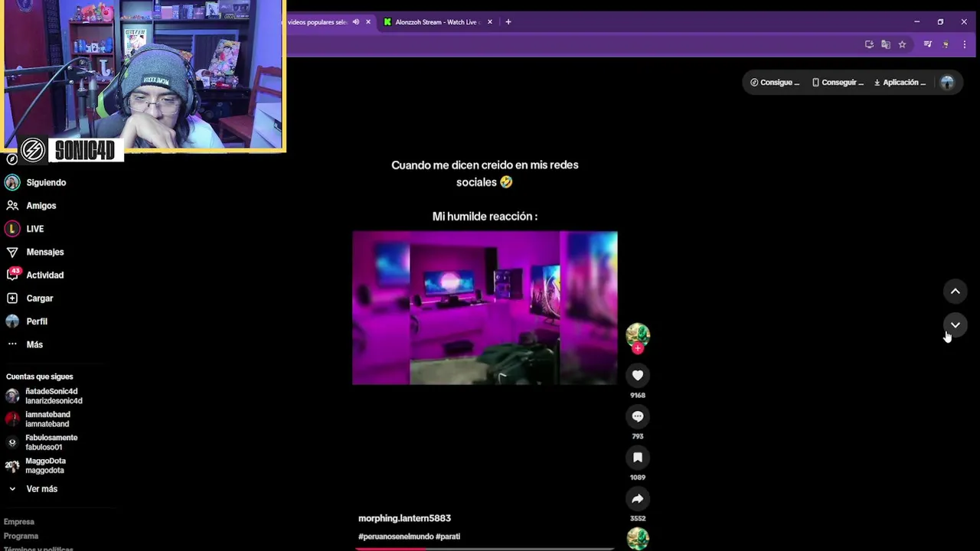Open the Empresa footer link
This screenshot has height=551, width=980.
19,522
